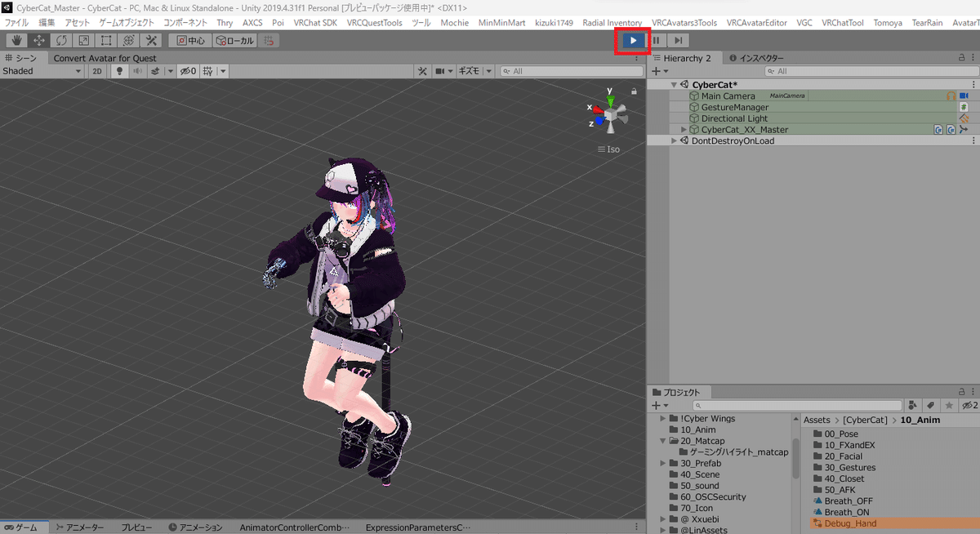Viewport: 980px width, 534px height.
Task: Click the Project search field
Action: click(796, 406)
